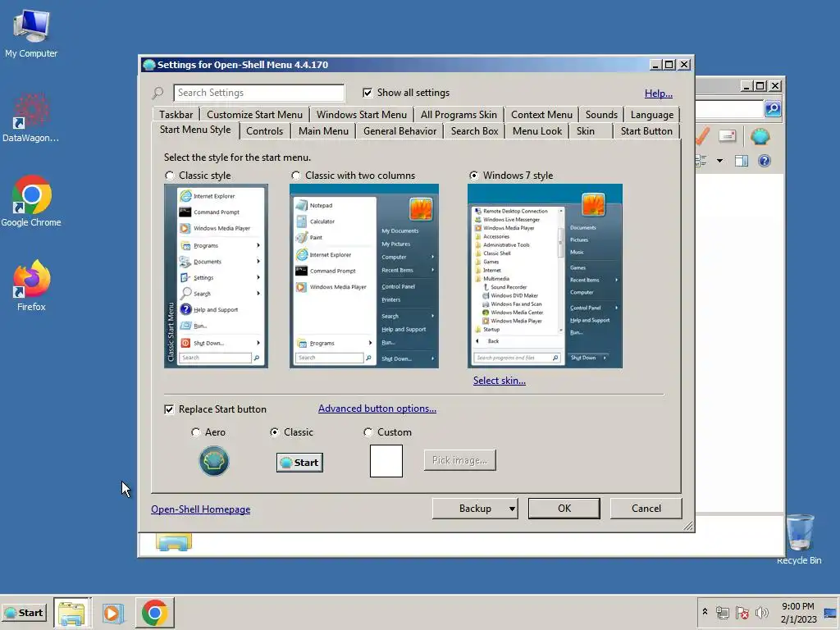This screenshot has width=840, height=630.
Task: Open the Start Button tab
Action: tap(646, 131)
